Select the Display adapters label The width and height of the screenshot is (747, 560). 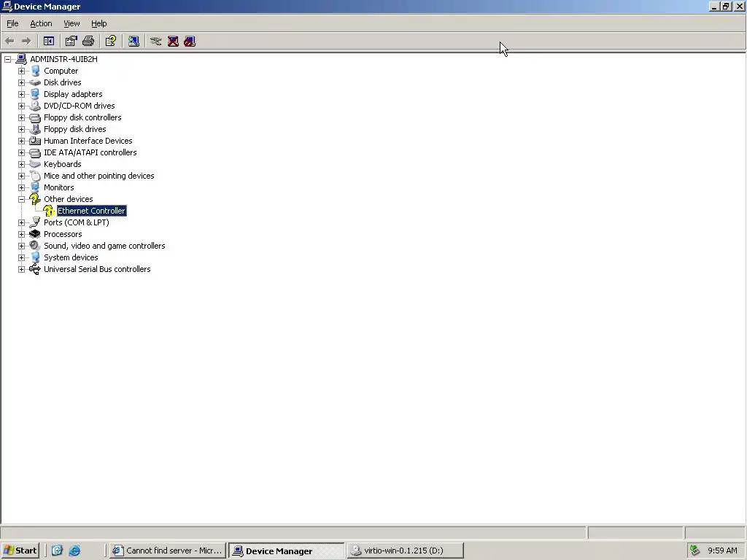73,94
